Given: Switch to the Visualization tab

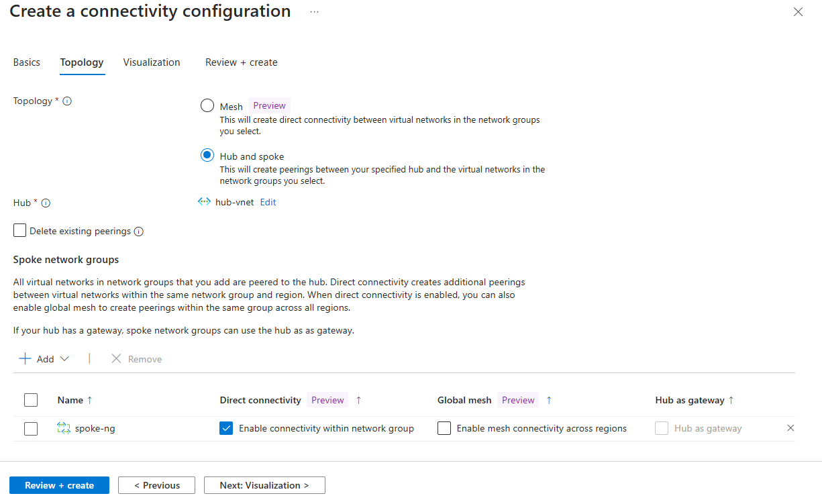Looking at the screenshot, I should point(152,62).
